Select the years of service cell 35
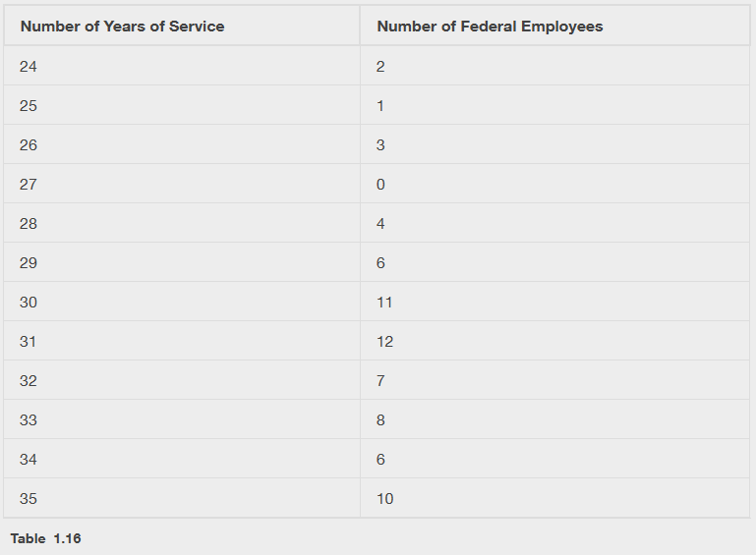This screenshot has width=756, height=555. point(29,499)
